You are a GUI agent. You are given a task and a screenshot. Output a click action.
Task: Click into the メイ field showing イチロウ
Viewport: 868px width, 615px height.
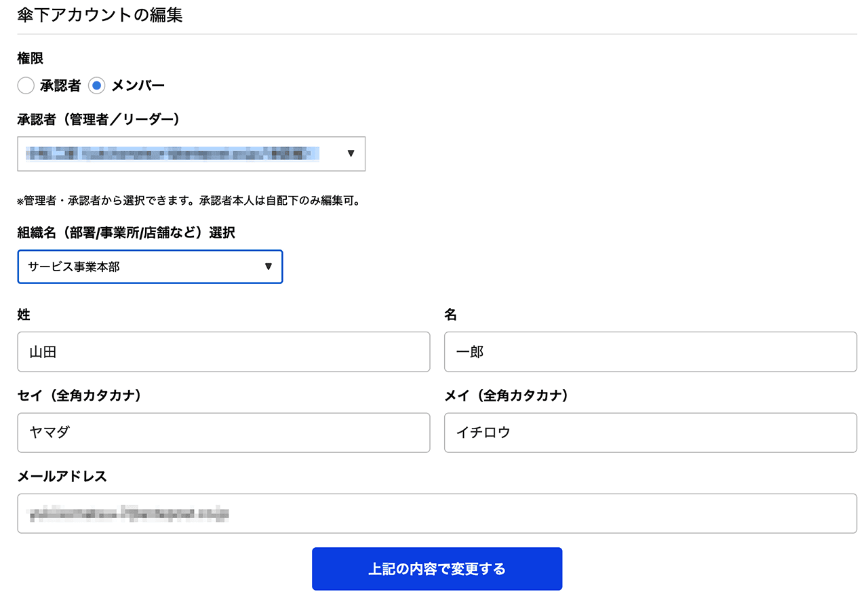650,433
